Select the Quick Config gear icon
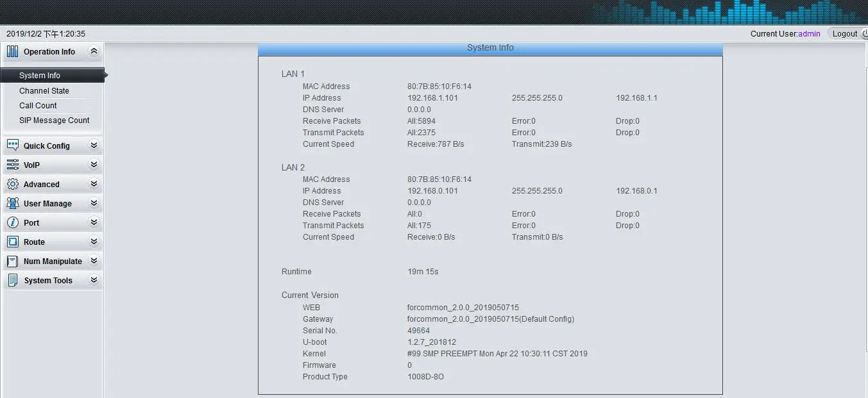This screenshot has width=868, height=398. (13, 145)
